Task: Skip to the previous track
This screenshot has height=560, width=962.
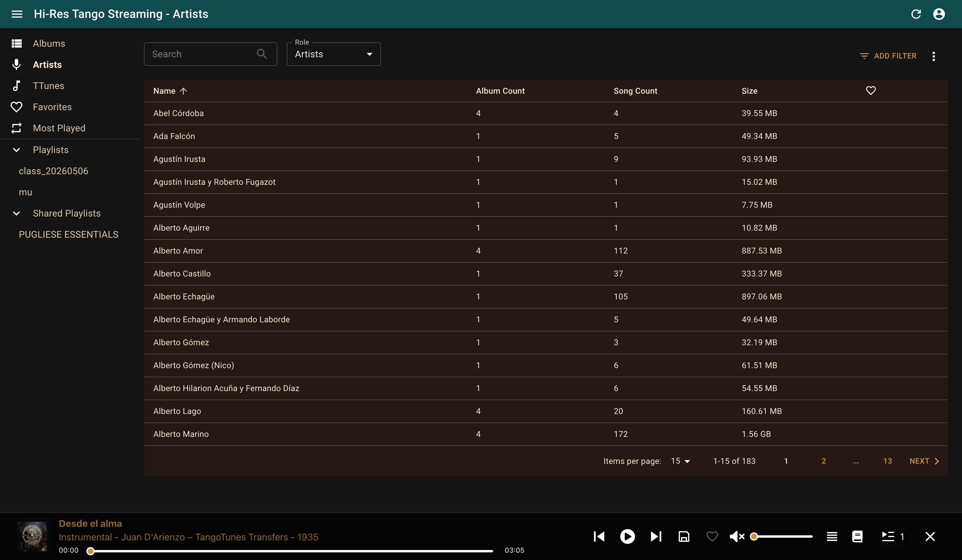Action: (x=599, y=536)
